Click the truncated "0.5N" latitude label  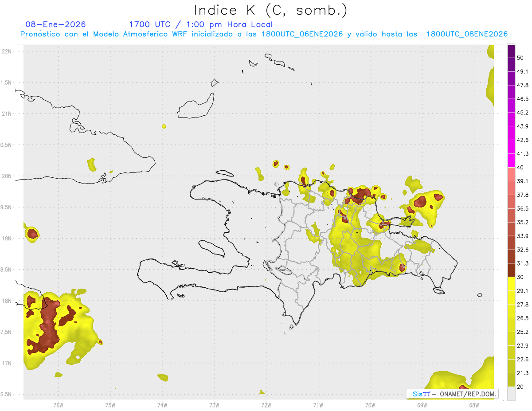[7, 145]
